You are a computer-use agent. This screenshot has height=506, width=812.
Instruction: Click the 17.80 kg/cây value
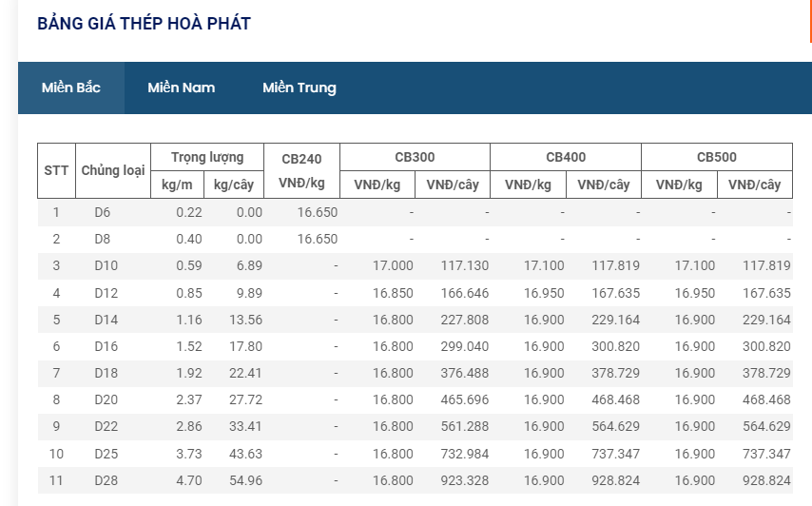[x=245, y=346]
